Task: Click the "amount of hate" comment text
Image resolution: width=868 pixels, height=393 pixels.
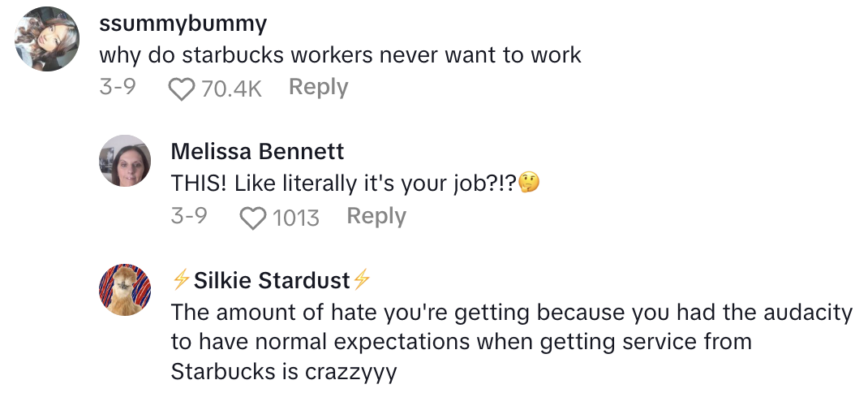Action: (511, 341)
